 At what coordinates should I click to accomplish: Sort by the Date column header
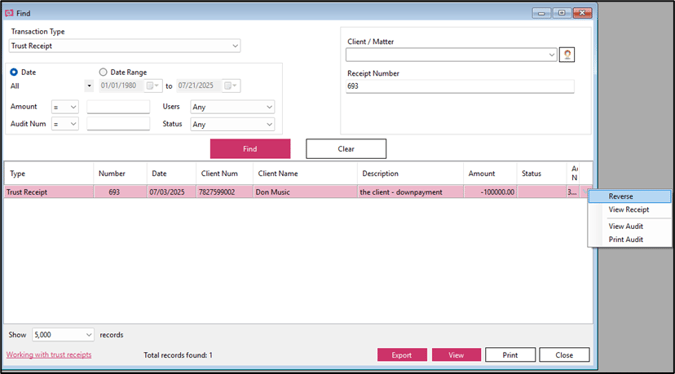click(x=171, y=173)
